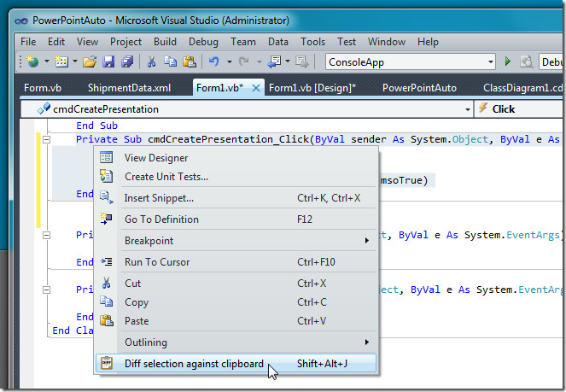
Task: Collapse the cmdCreatePresentation_Click Sub outline
Action: 47,139
